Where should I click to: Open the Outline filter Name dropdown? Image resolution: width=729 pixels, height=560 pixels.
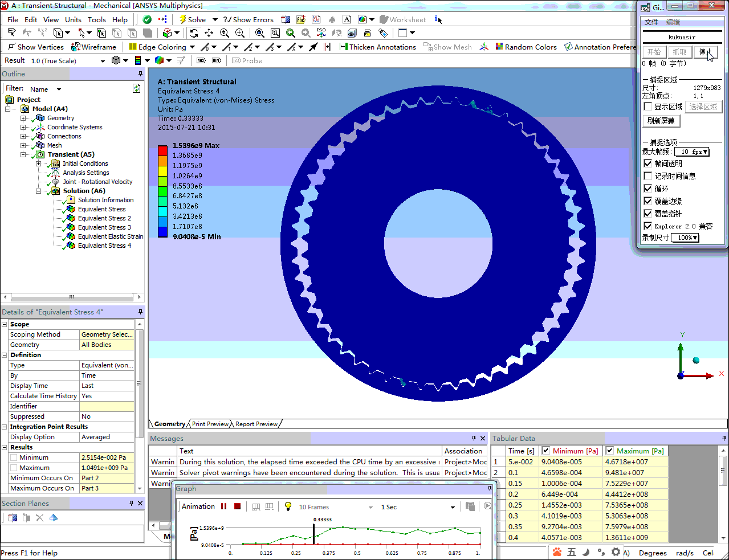(x=59, y=89)
